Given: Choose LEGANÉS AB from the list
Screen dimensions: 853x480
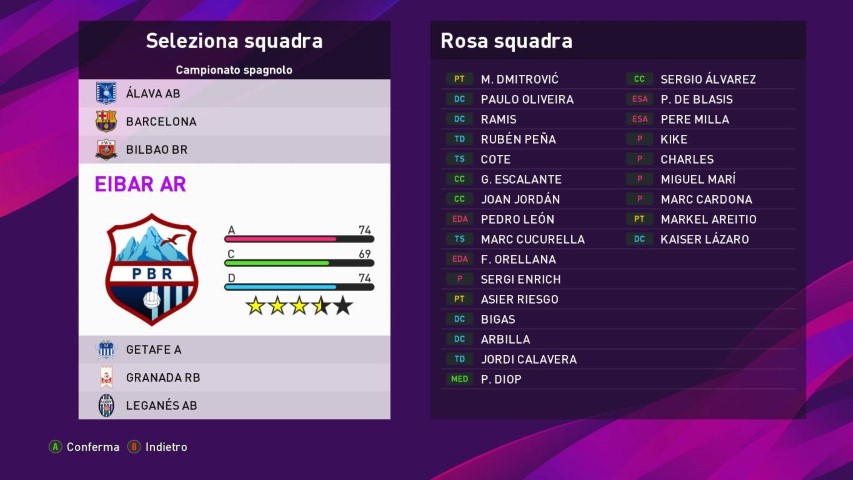Looking at the screenshot, I should tap(161, 405).
